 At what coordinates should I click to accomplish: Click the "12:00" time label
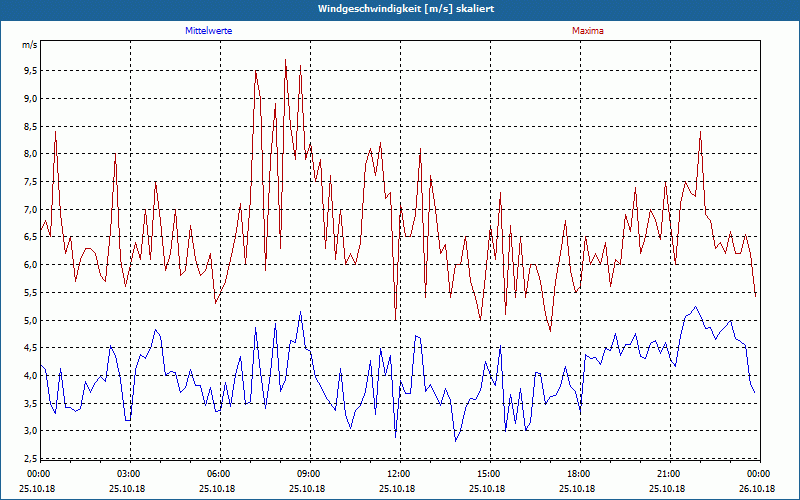pyautogui.click(x=398, y=474)
